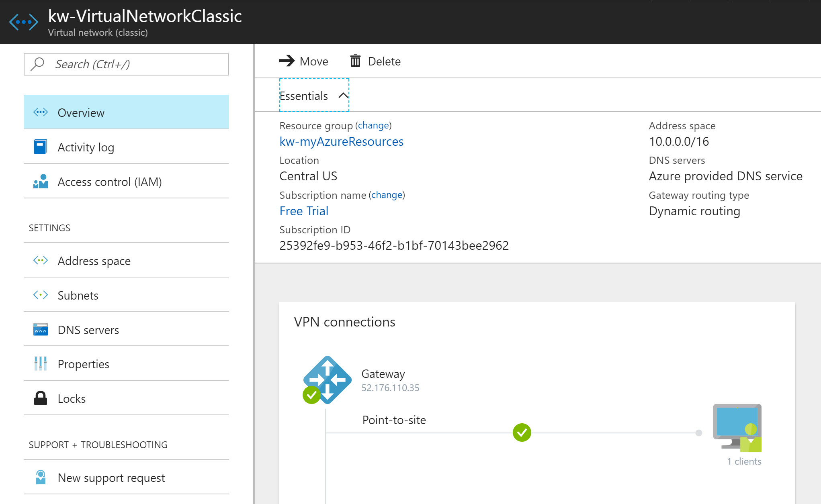
Task: Click the Activity log book icon
Action: (40, 147)
